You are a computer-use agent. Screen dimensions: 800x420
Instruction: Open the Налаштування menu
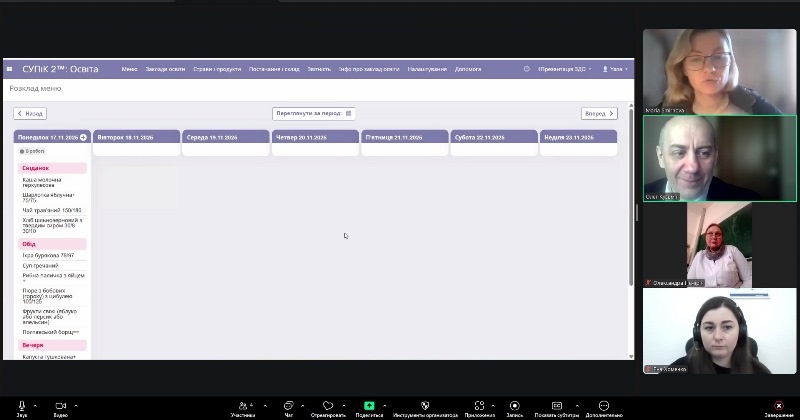pyautogui.click(x=427, y=69)
